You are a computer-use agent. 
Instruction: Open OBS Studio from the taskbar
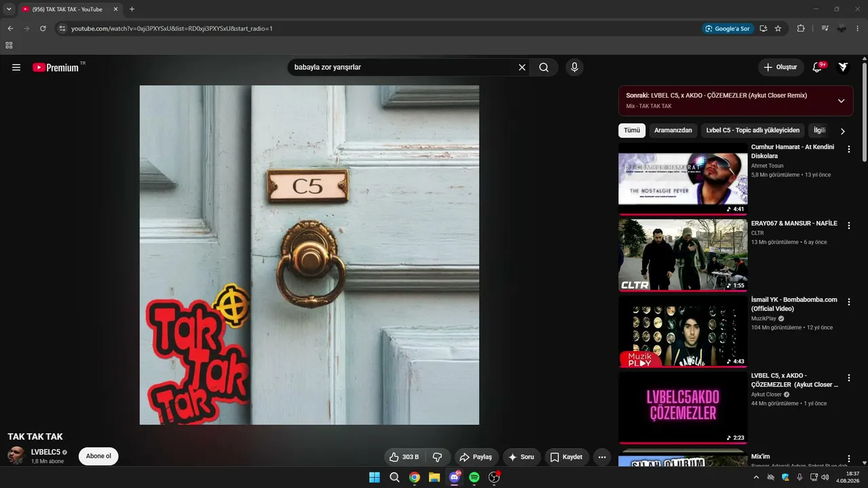click(x=494, y=477)
